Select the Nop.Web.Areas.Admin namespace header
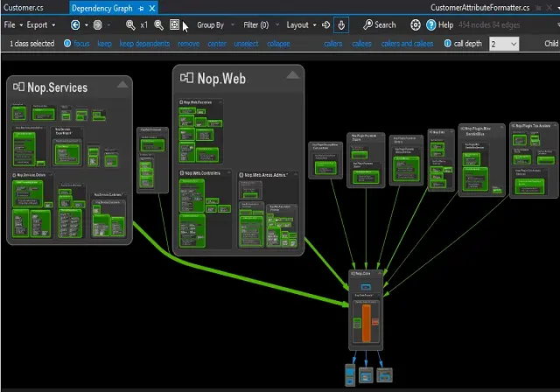The height and width of the screenshot is (392, 560). click(264, 175)
